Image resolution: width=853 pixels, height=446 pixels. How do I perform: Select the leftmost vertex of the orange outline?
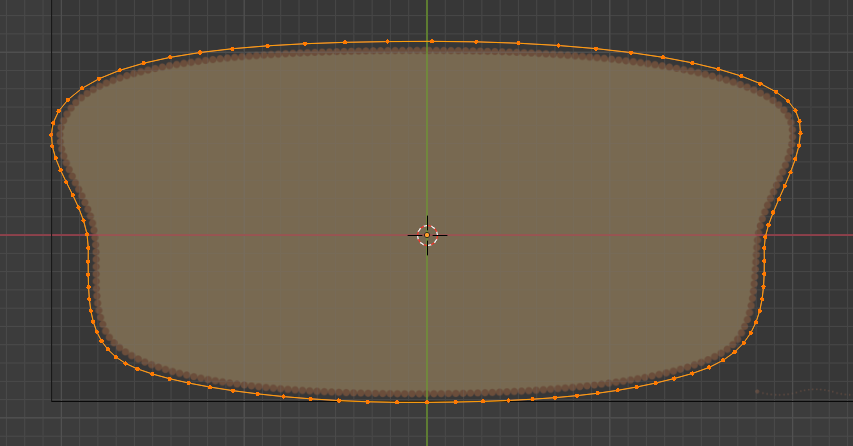pyautogui.click(x=52, y=135)
